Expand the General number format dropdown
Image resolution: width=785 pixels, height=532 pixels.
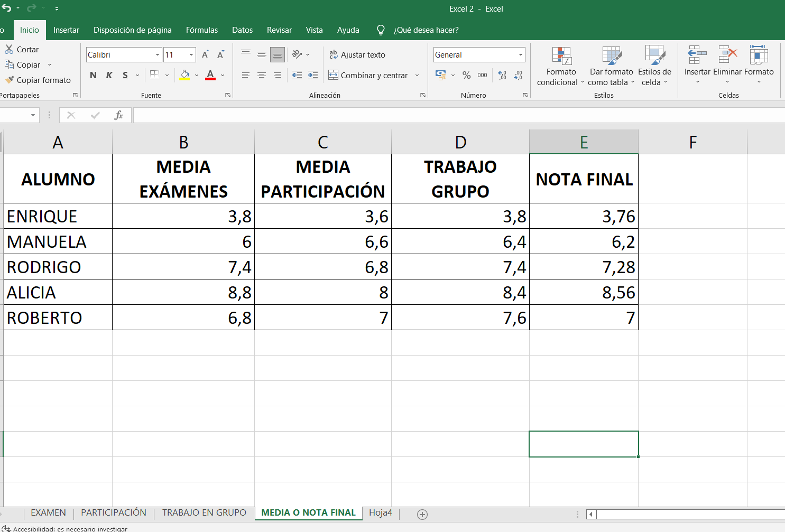pyautogui.click(x=520, y=55)
